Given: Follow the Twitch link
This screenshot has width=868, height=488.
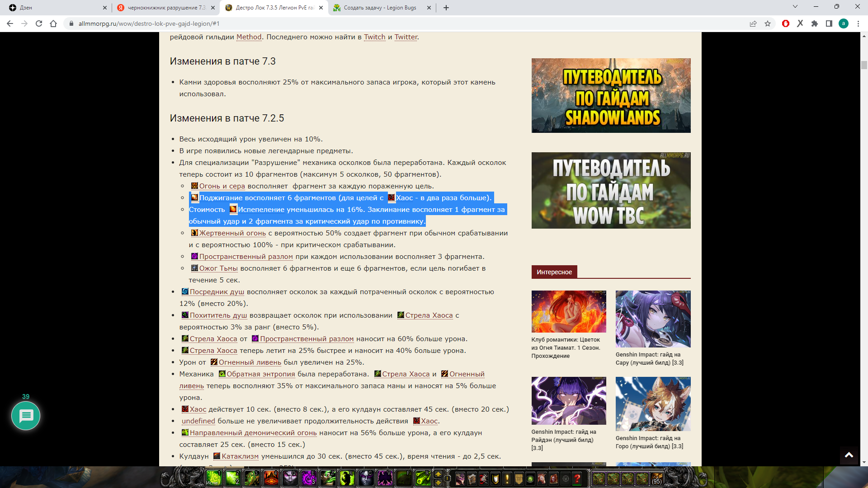Looking at the screenshot, I should [x=374, y=37].
